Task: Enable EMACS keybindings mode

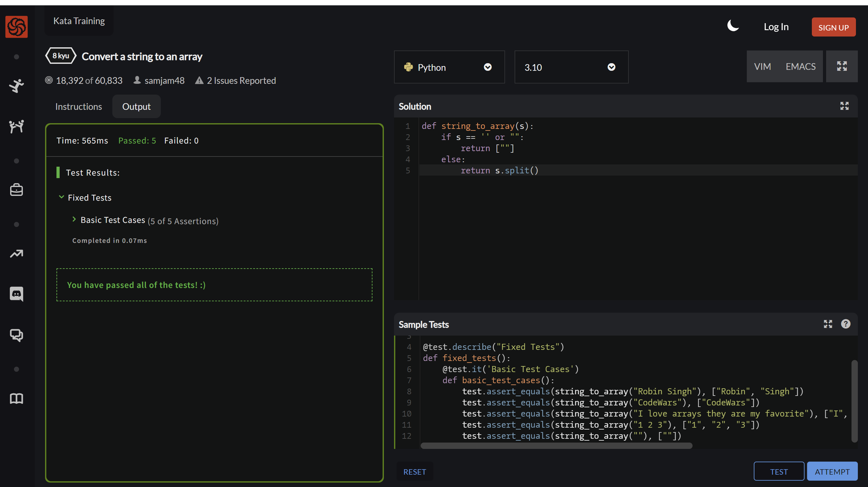Action: point(801,66)
